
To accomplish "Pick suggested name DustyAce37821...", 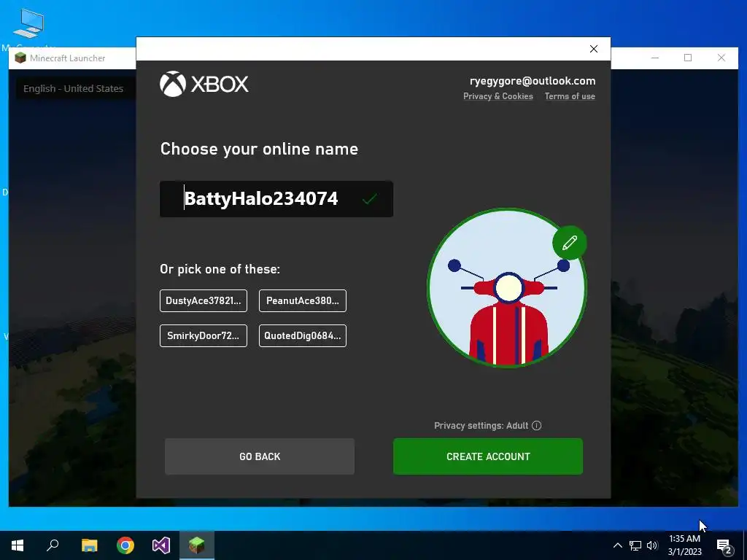I will pyautogui.click(x=204, y=301).
